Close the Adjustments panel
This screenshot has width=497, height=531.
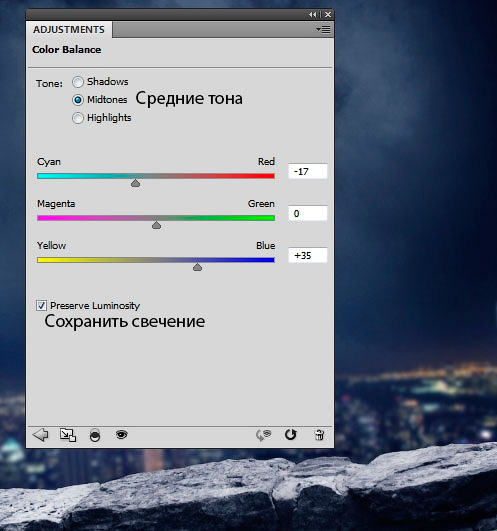[328, 15]
